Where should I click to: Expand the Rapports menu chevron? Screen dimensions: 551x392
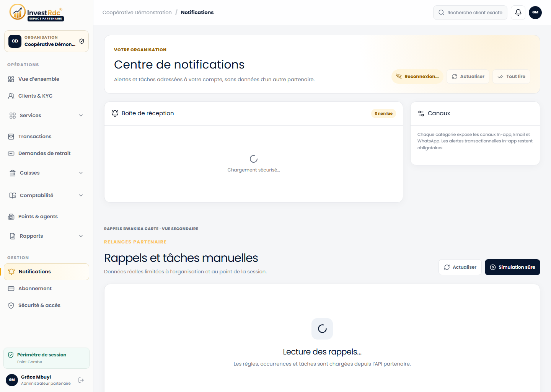point(81,236)
